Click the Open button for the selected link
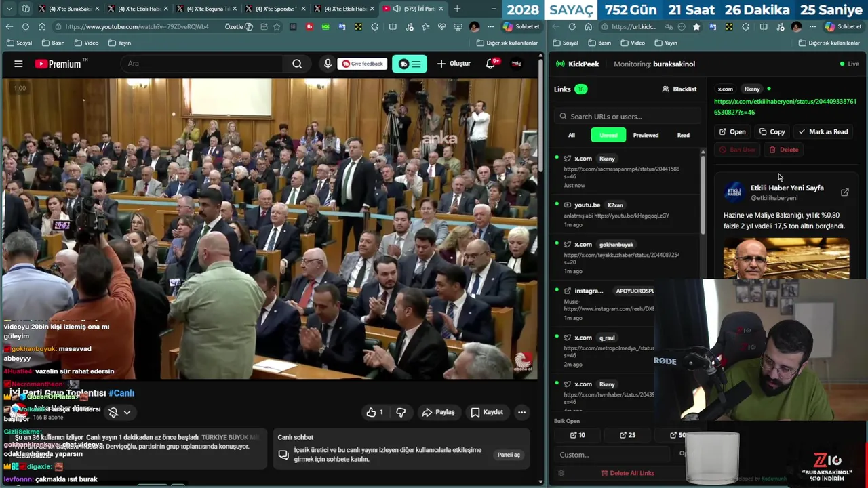Screen dimensions: 868x488 (732, 132)
